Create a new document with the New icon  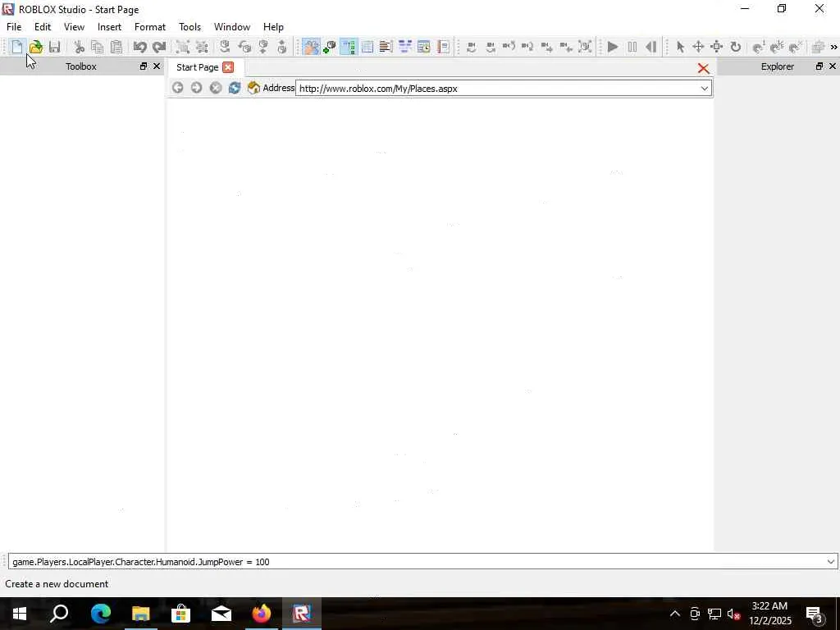tap(16, 47)
